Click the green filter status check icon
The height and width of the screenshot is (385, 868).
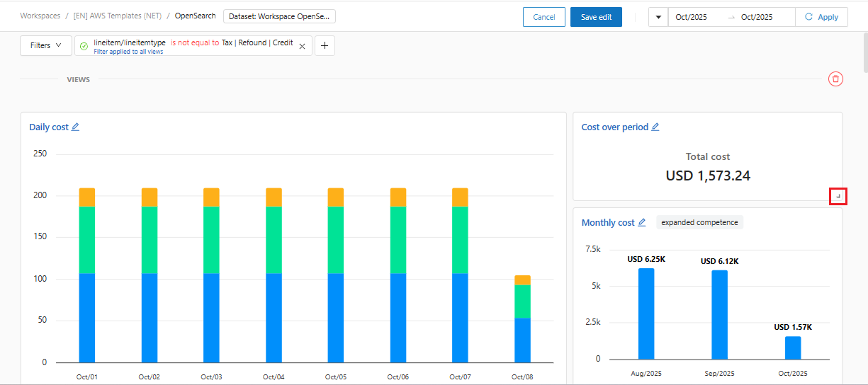tap(84, 46)
